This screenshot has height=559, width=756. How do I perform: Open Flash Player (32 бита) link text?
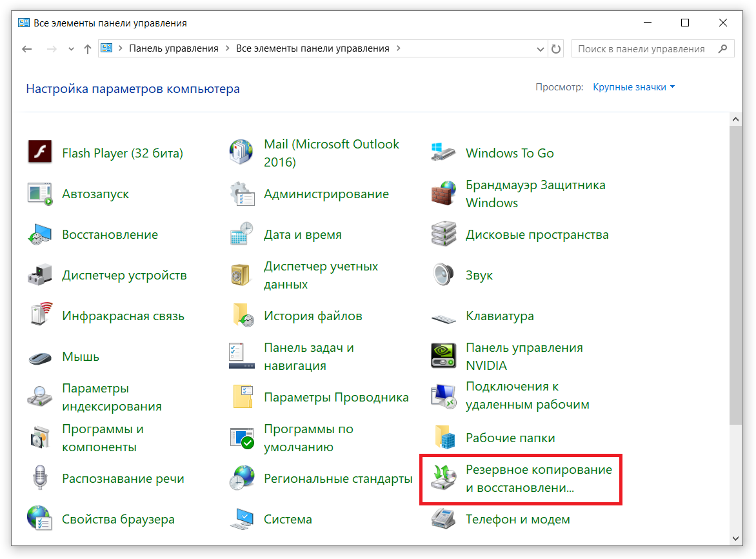pyautogui.click(x=123, y=154)
